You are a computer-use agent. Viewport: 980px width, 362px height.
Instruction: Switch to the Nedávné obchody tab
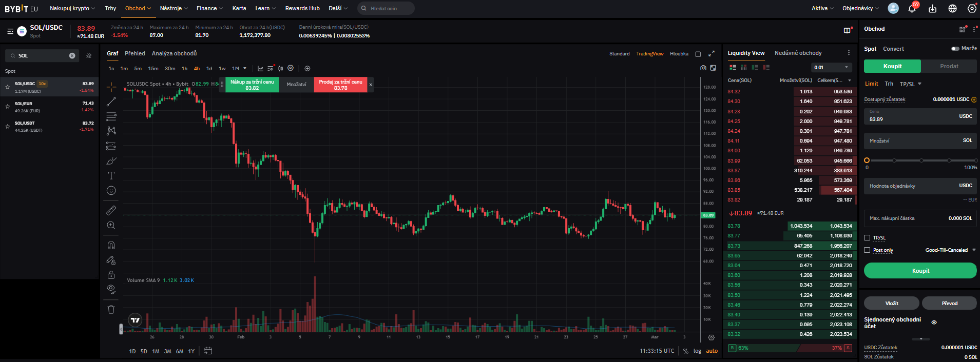(x=798, y=53)
